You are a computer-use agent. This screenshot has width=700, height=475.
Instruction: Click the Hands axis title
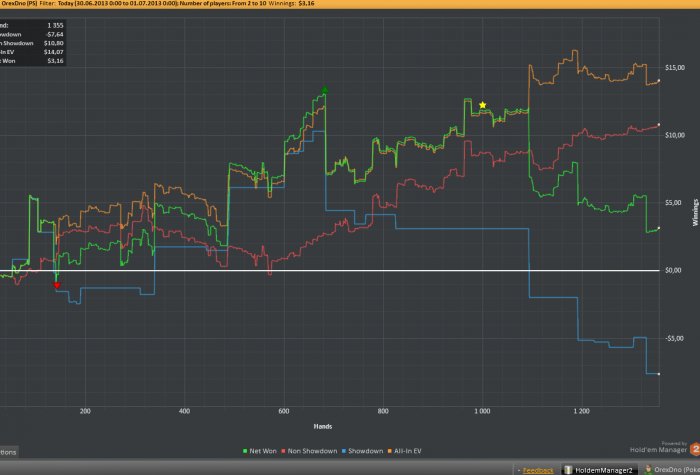click(x=323, y=427)
